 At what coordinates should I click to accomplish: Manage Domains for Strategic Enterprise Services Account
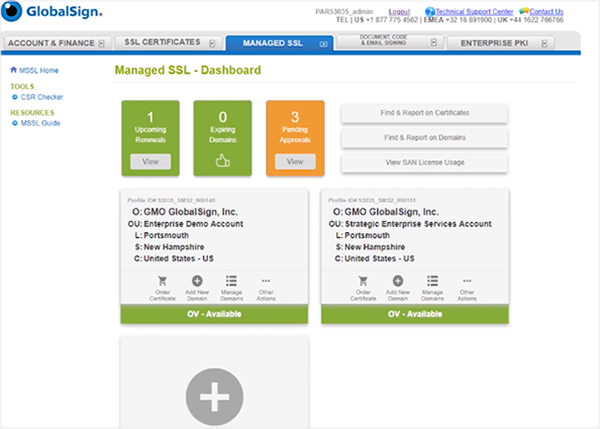[x=432, y=288]
